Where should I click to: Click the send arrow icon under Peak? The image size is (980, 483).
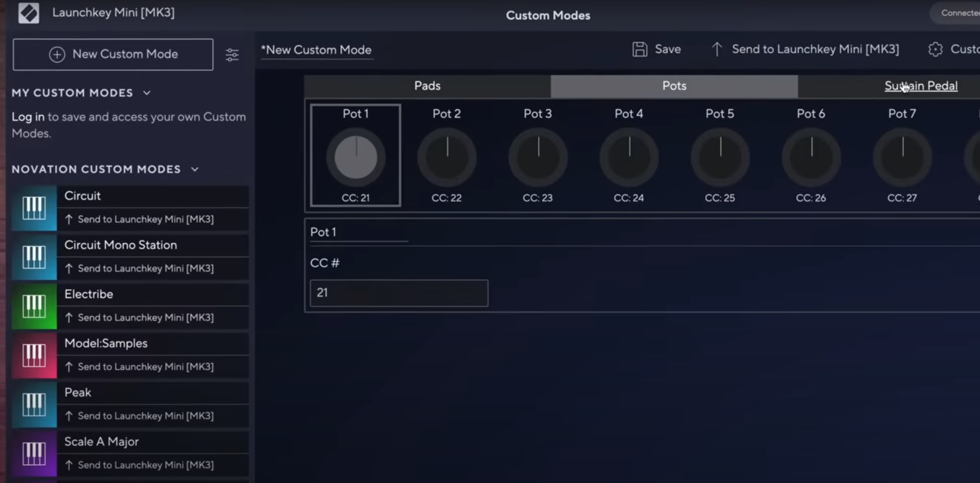pos(69,416)
